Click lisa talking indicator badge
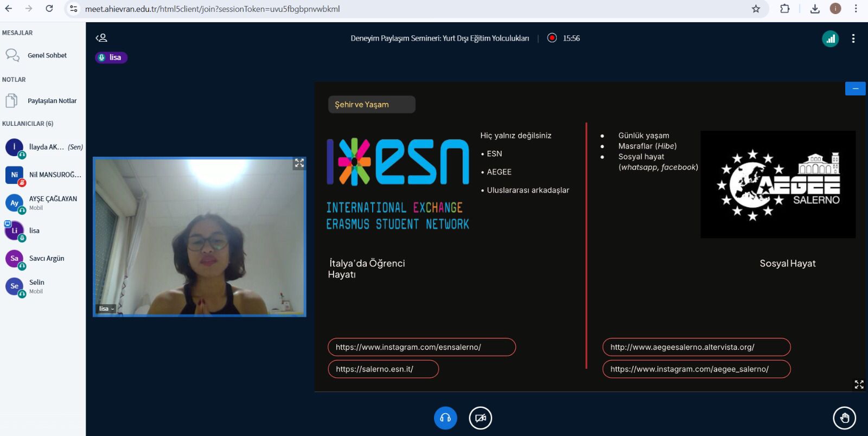The width and height of the screenshot is (868, 436). pos(111,57)
